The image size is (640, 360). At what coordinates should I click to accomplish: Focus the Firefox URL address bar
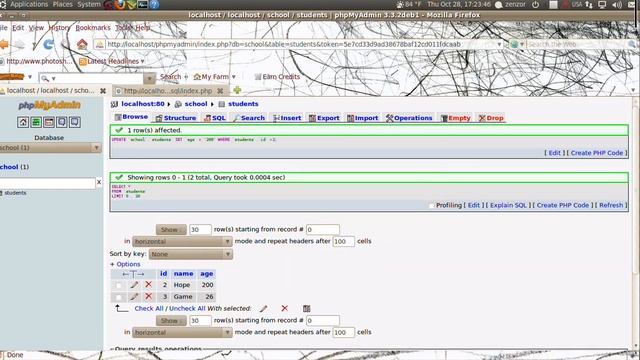pos(298,44)
